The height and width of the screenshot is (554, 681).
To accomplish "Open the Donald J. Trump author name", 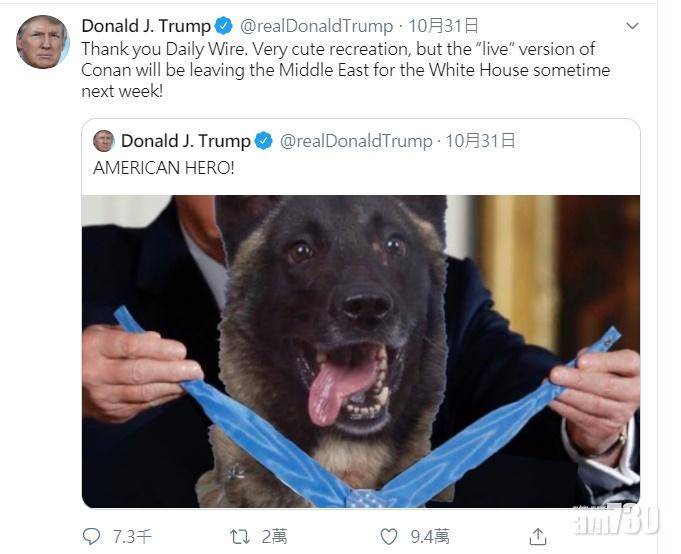I will [x=146, y=26].
